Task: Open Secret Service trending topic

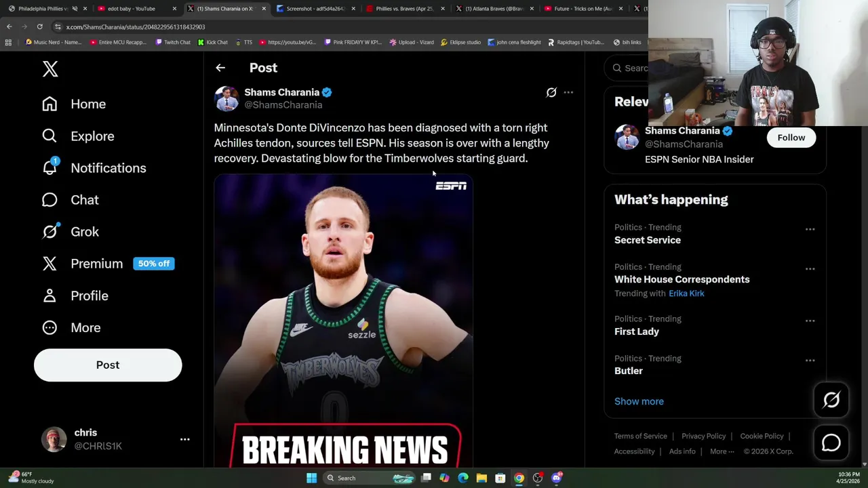Action: pyautogui.click(x=648, y=240)
